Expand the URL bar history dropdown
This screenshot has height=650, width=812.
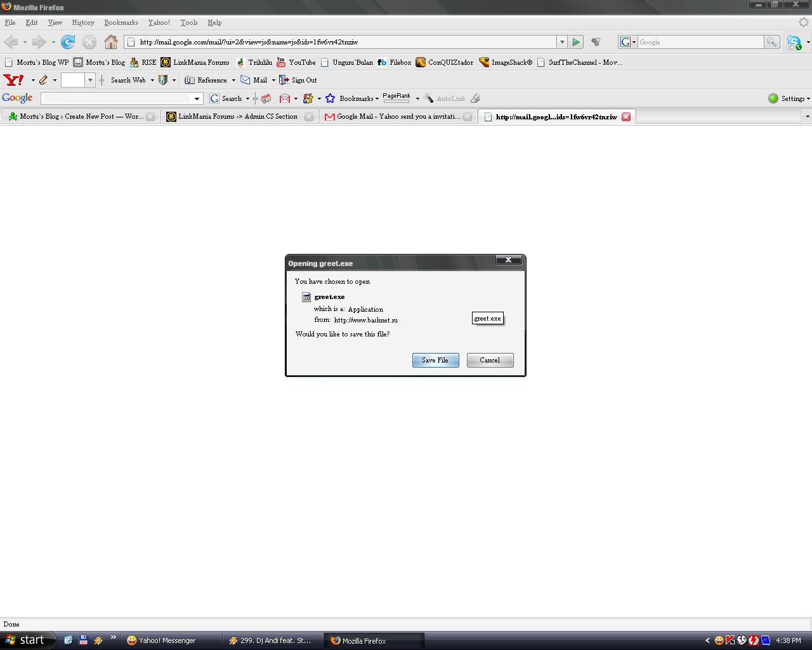pyautogui.click(x=561, y=42)
